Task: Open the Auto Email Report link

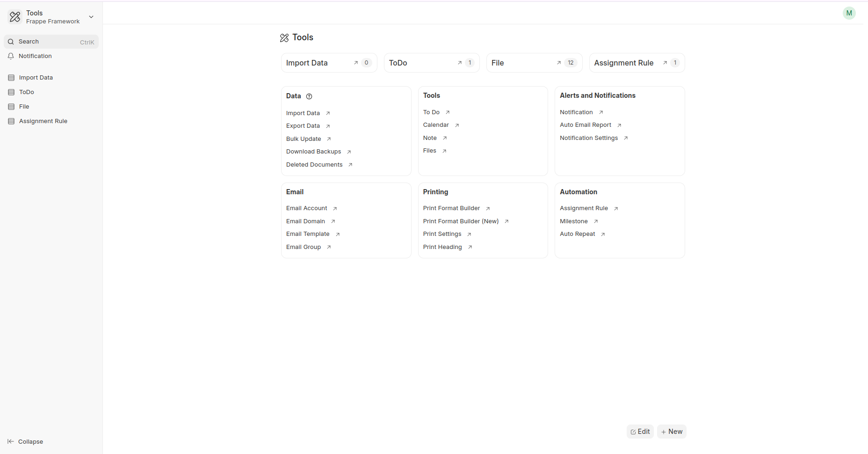Action: tap(585, 125)
